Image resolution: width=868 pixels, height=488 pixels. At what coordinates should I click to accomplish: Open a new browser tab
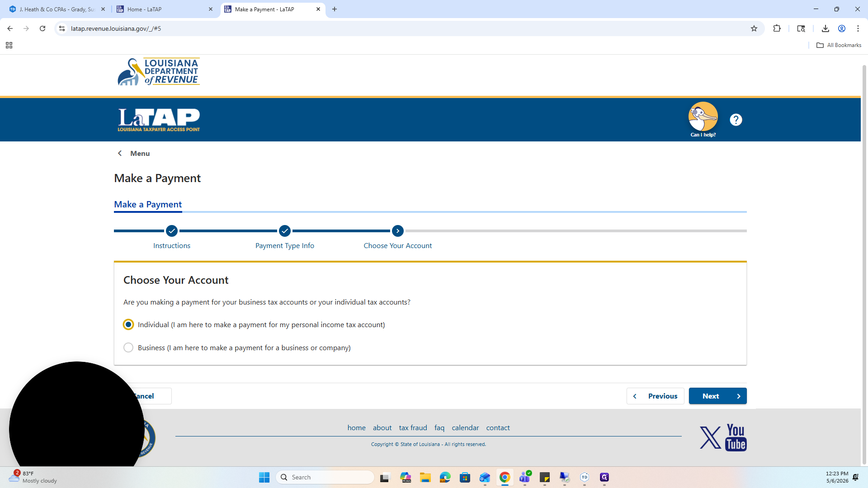[x=335, y=9]
